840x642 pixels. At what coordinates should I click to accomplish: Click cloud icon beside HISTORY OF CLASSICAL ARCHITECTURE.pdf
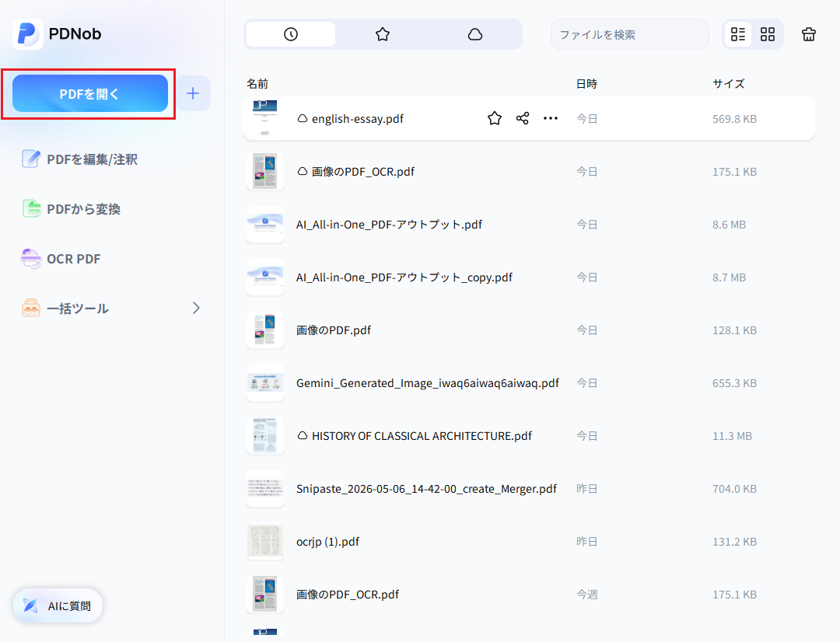click(x=302, y=436)
